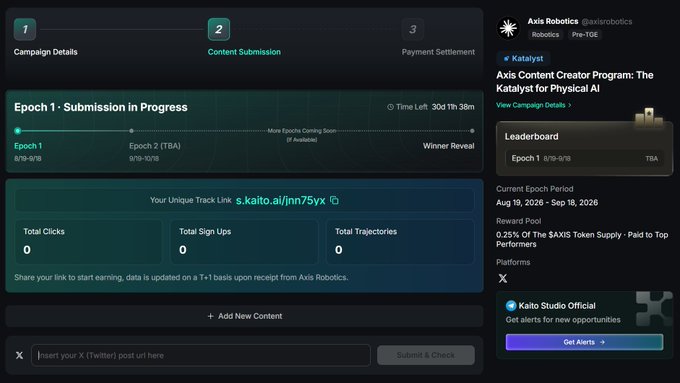Click the Pre-TGE tag
This screenshot has height=383, width=680.
click(x=585, y=35)
